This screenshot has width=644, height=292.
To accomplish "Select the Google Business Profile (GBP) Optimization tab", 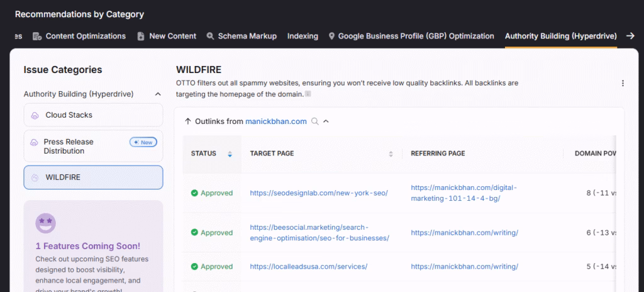I will 416,36.
